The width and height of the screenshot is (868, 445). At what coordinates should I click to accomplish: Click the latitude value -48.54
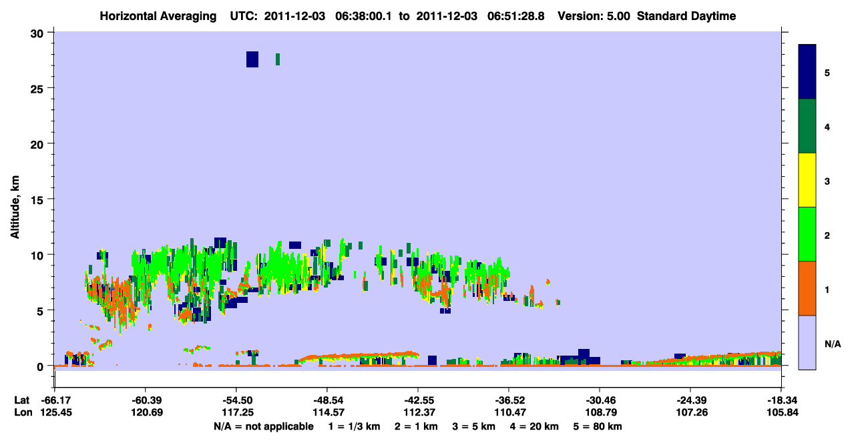327,400
